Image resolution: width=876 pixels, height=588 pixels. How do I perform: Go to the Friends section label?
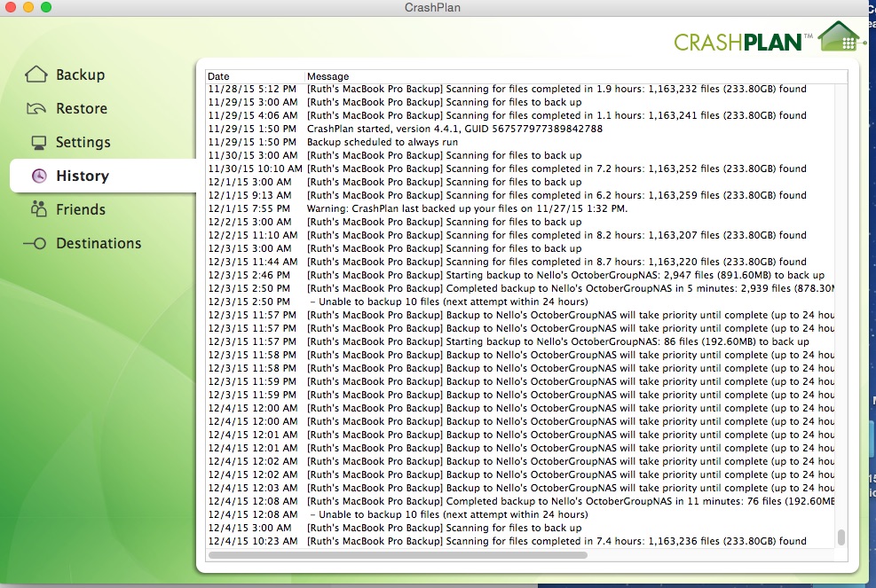click(x=81, y=209)
